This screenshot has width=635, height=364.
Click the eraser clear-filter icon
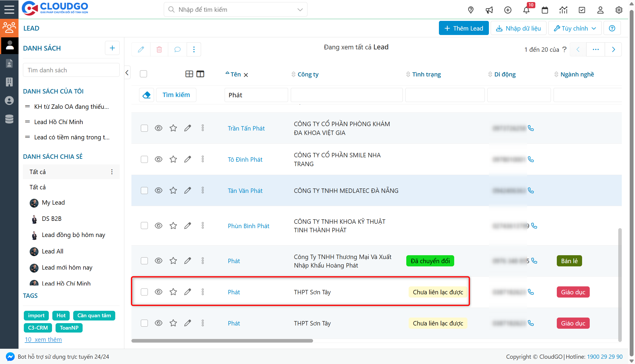click(x=146, y=95)
